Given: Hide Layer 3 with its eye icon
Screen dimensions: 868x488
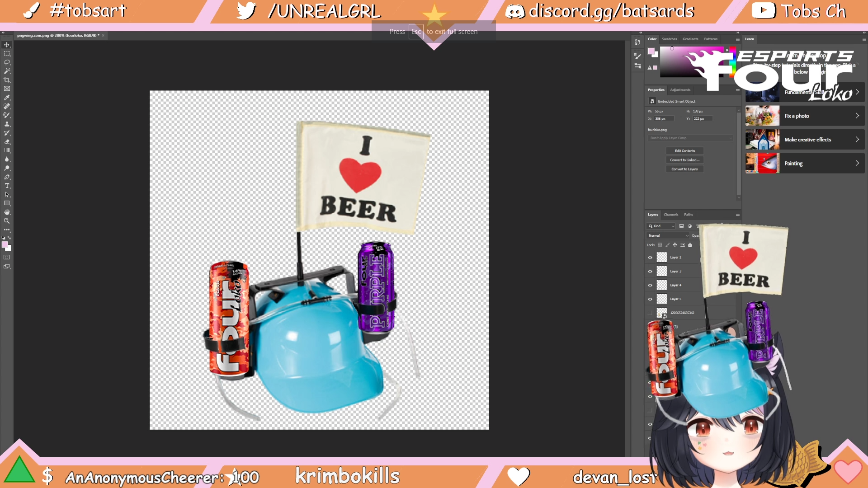Looking at the screenshot, I should tap(650, 272).
